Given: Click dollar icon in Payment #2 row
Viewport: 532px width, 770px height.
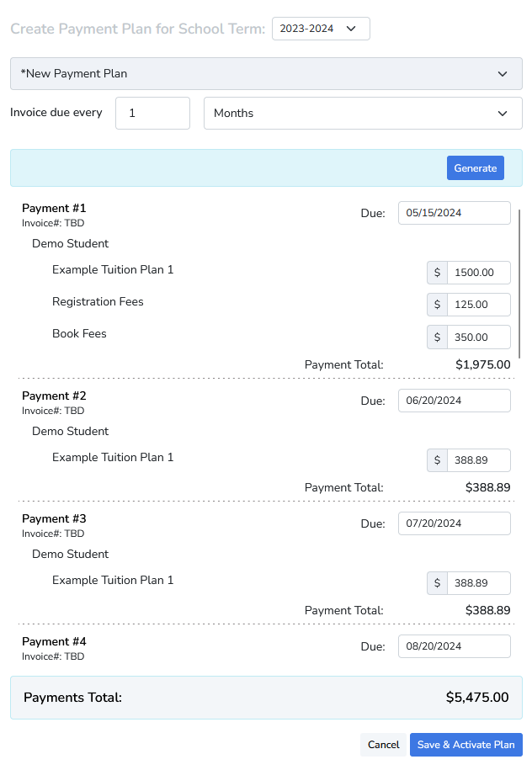Looking at the screenshot, I should (437, 460).
